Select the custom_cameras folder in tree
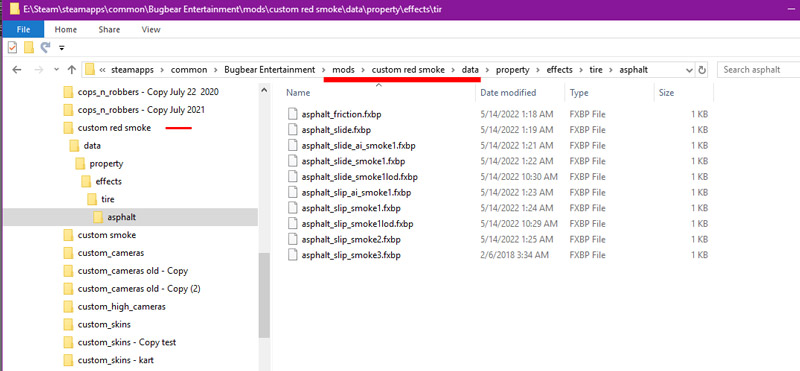 pyautogui.click(x=110, y=253)
